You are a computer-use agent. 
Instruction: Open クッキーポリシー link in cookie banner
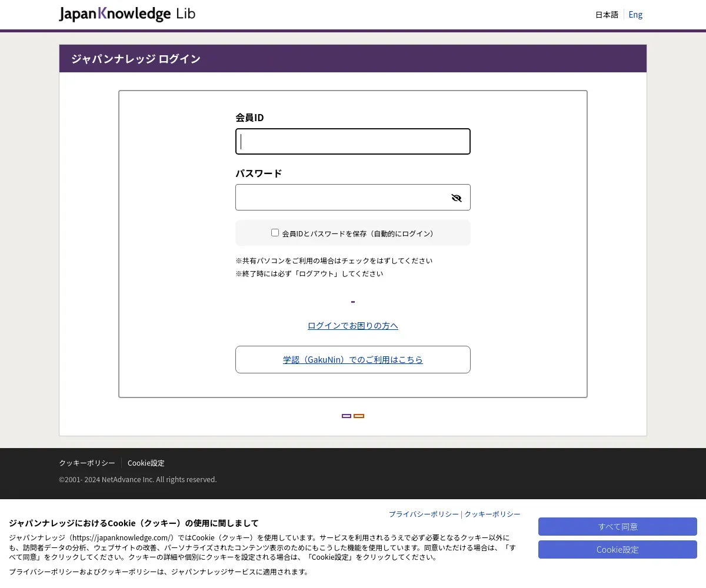coord(492,514)
